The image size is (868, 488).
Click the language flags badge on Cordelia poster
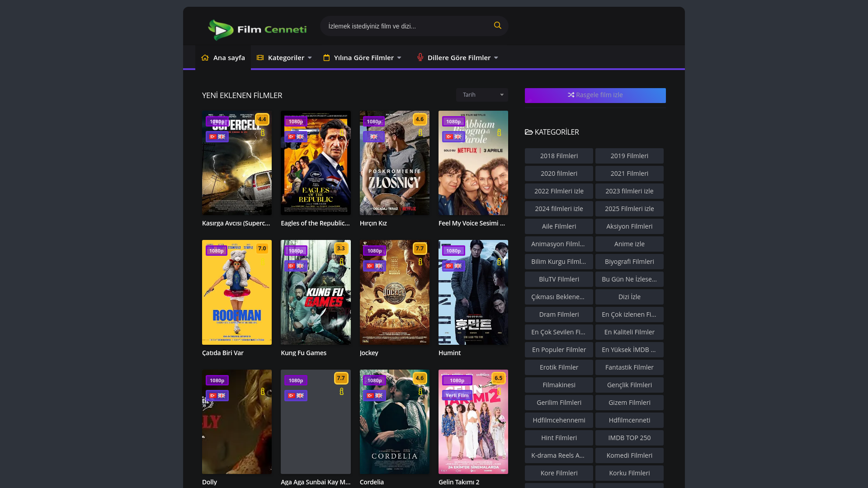(x=374, y=396)
